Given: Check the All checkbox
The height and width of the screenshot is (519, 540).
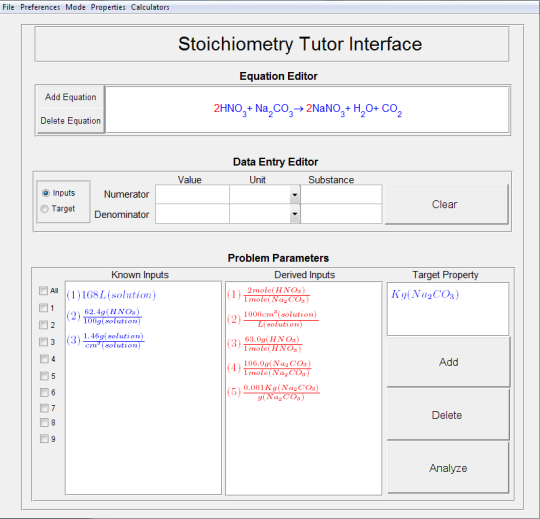Looking at the screenshot, I should coord(43,291).
